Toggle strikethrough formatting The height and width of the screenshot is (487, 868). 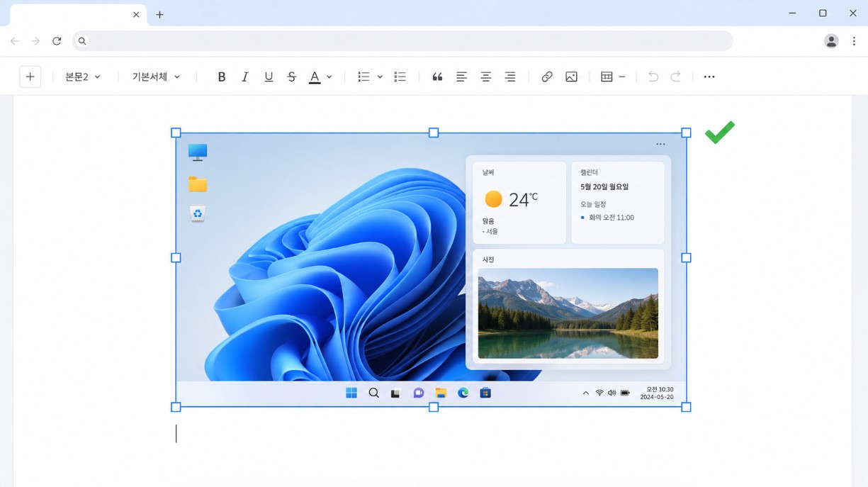292,77
